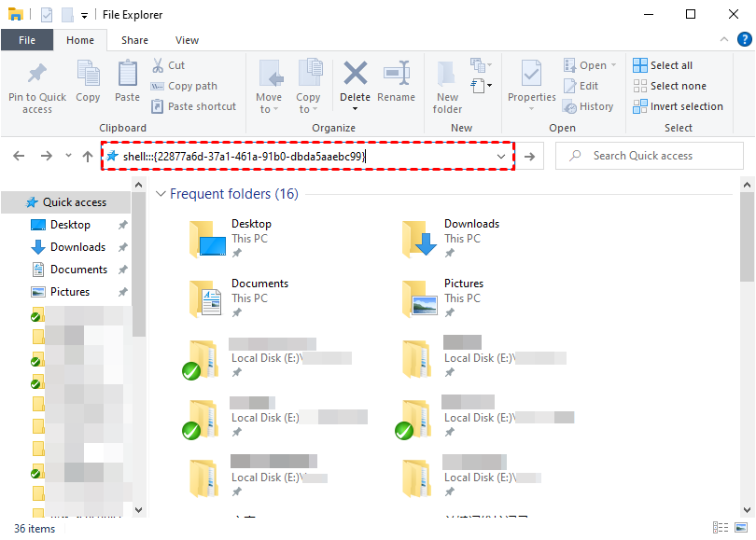Click Invert selection

click(x=678, y=106)
